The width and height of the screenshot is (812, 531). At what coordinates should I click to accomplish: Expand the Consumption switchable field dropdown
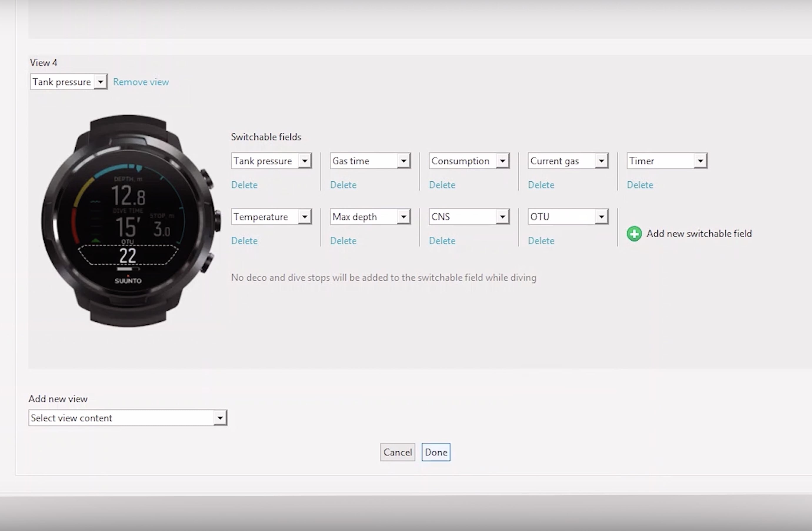pos(503,161)
